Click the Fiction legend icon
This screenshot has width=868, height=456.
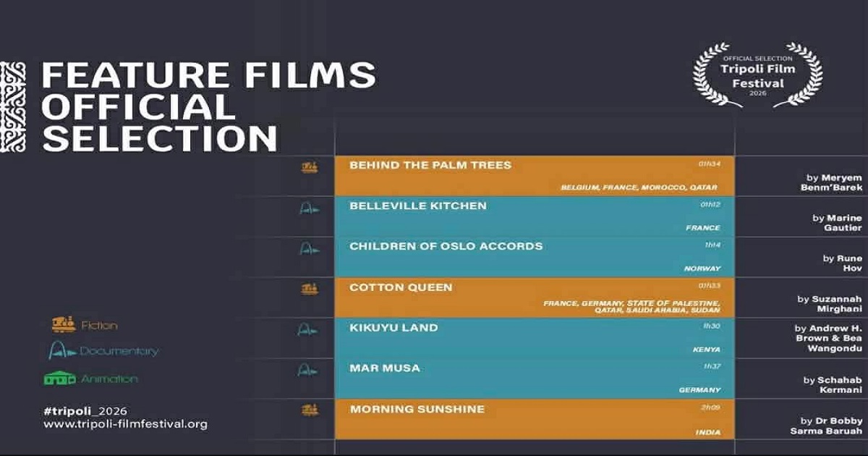(x=64, y=324)
